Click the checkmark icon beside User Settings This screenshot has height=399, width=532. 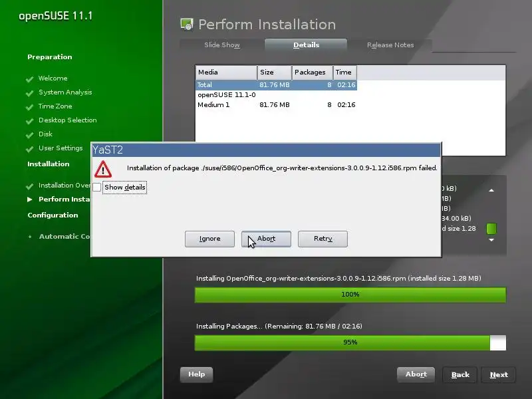coord(29,148)
